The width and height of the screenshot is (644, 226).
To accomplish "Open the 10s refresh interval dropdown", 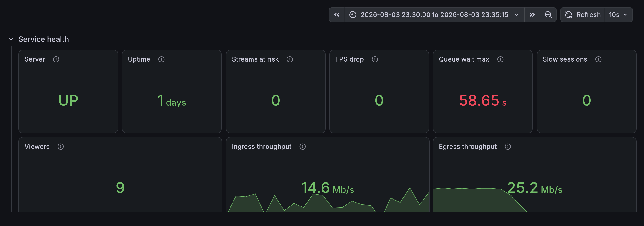I will click(x=618, y=15).
